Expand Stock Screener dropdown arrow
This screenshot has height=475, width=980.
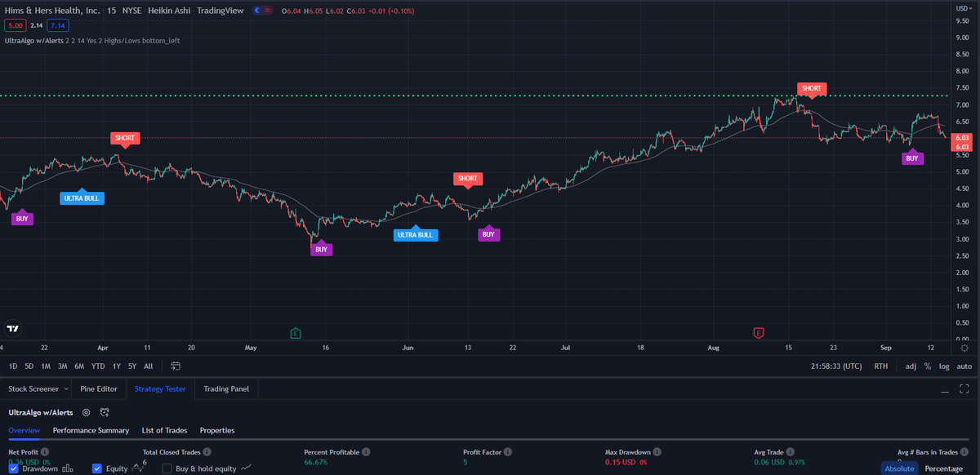click(66, 389)
